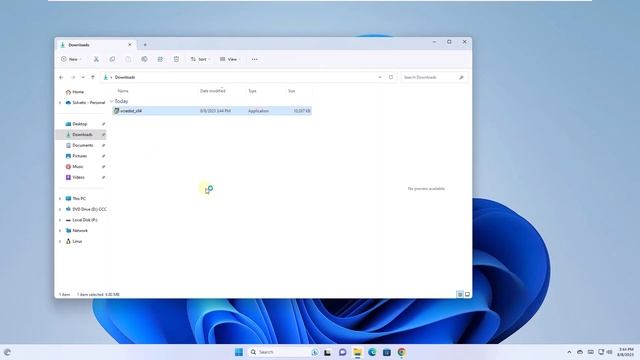Open Task View from the taskbar
The width and height of the screenshot is (640, 360).
[x=327, y=352]
